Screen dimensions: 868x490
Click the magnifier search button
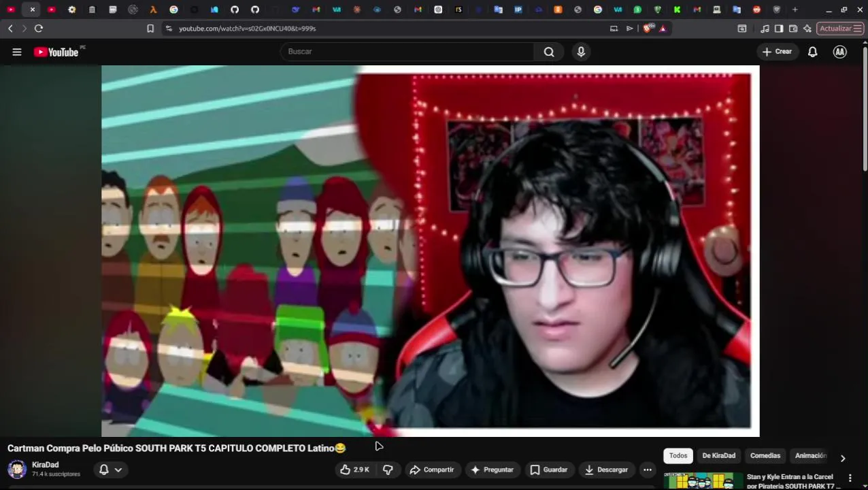pyautogui.click(x=549, y=52)
